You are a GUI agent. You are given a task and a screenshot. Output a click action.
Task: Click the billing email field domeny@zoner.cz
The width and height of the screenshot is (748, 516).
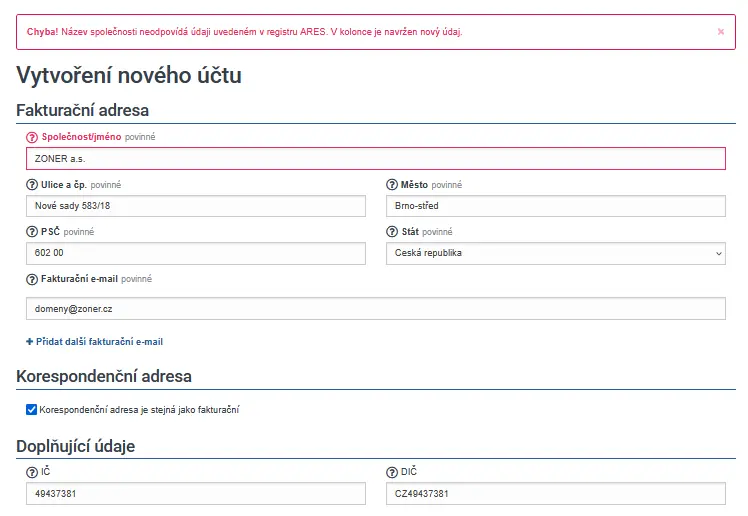[375, 309]
